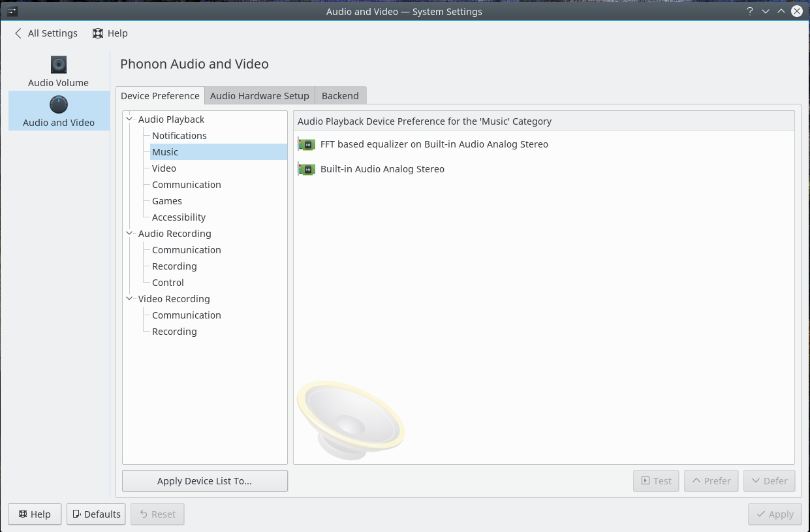Switch to the Audio Hardware Setup tab

260,96
